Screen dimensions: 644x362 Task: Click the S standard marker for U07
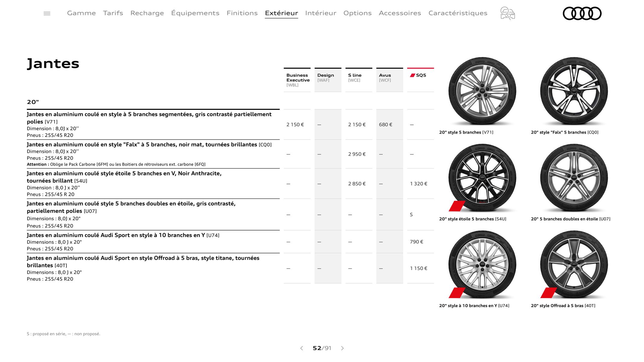pos(411,215)
